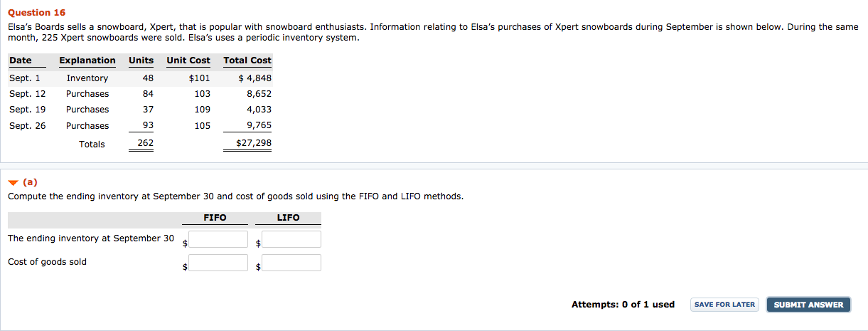
Task: Click the LIFO column heading
Action: [x=288, y=218]
